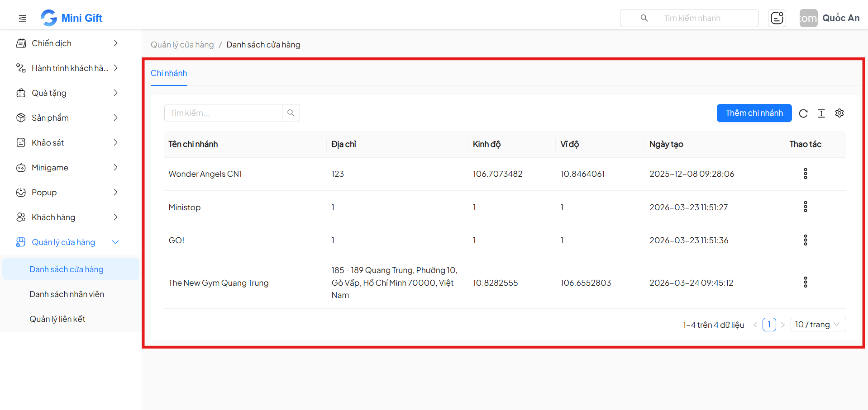Open actions menu for Ministop row
868x410 pixels.
tap(806, 207)
